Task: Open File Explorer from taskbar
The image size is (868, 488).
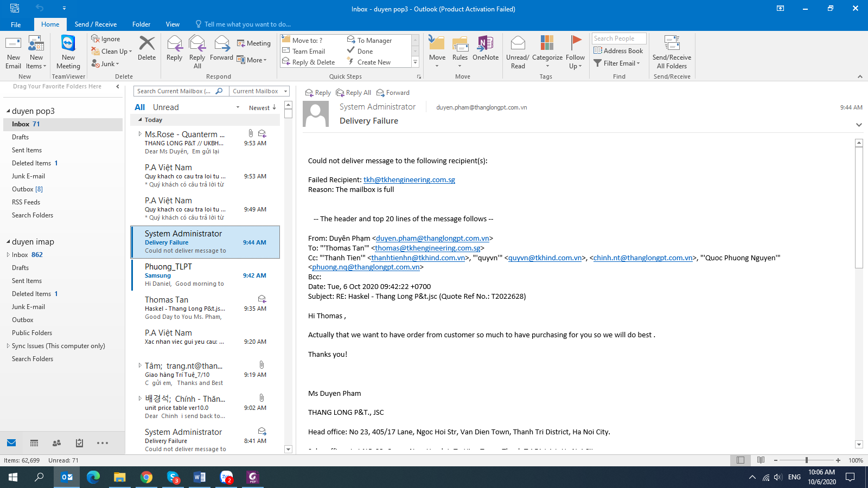Action: [120, 477]
